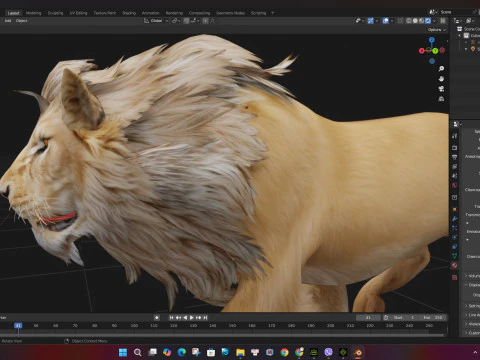Open the overlays options dropdown arrow
This screenshot has width=480, height=360.
click(x=392, y=21)
